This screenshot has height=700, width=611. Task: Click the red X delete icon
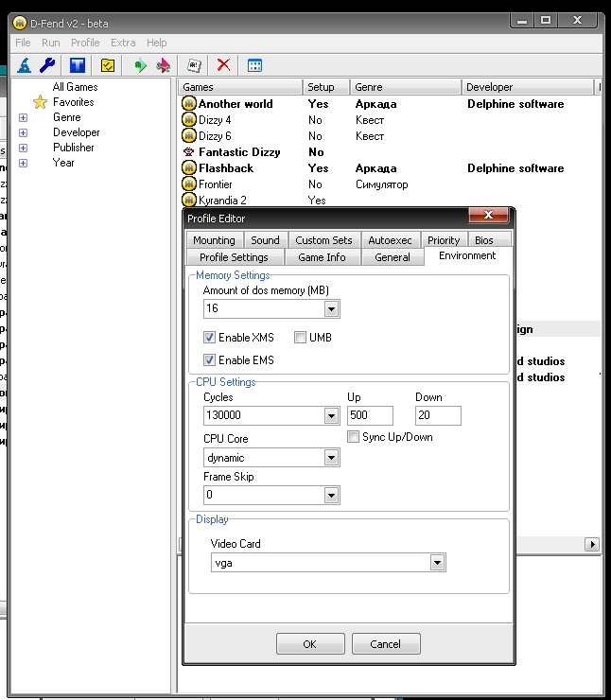pos(223,65)
